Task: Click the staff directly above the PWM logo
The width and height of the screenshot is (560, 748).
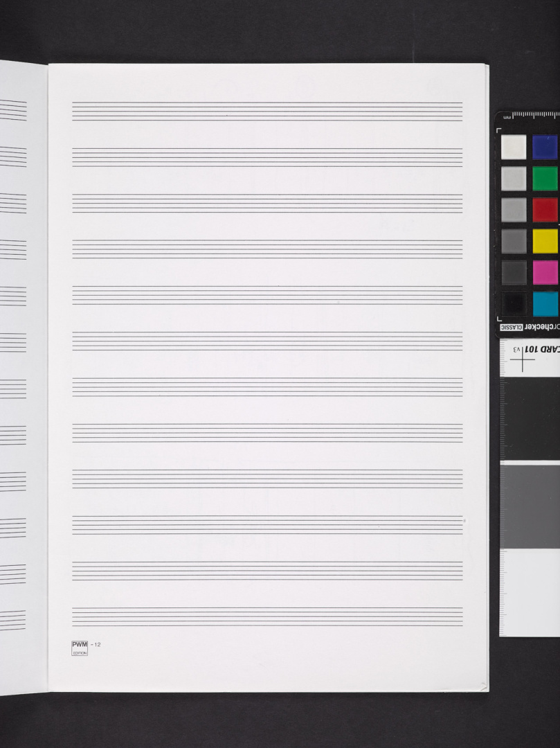Action: [267, 616]
